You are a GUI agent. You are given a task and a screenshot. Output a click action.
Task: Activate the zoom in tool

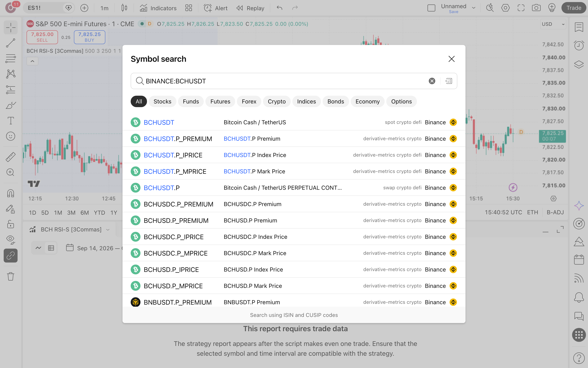[11, 172]
